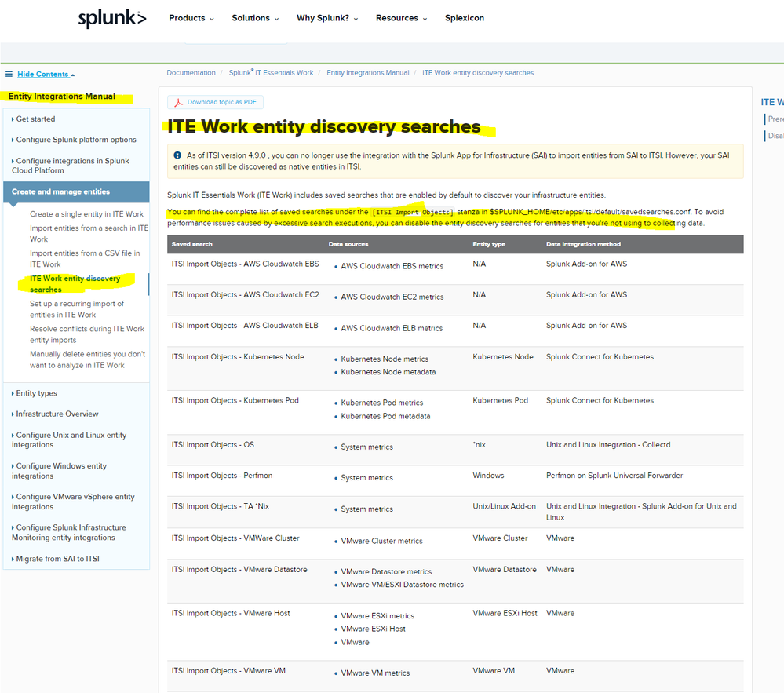Viewport: 784px width, 693px height.
Task: Click ITSI Import Objects - VMWare Cluster cell
Action: coord(235,538)
